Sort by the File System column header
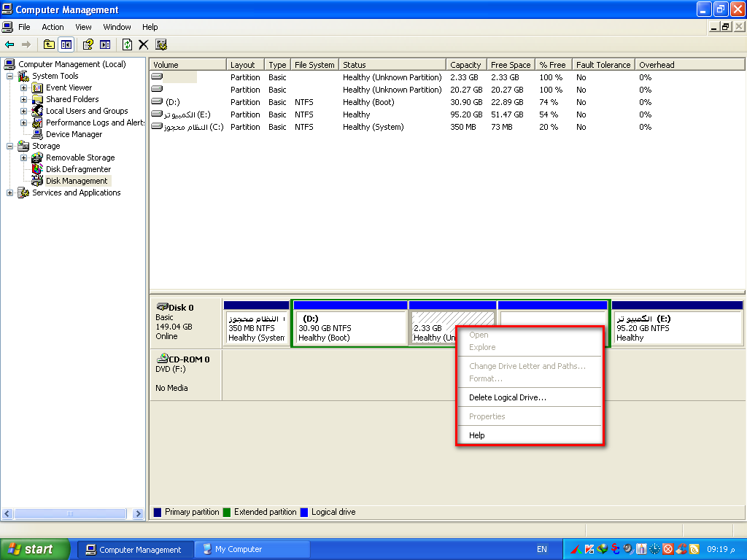Viewport: 747px width, 560px height. coord(315,65)
